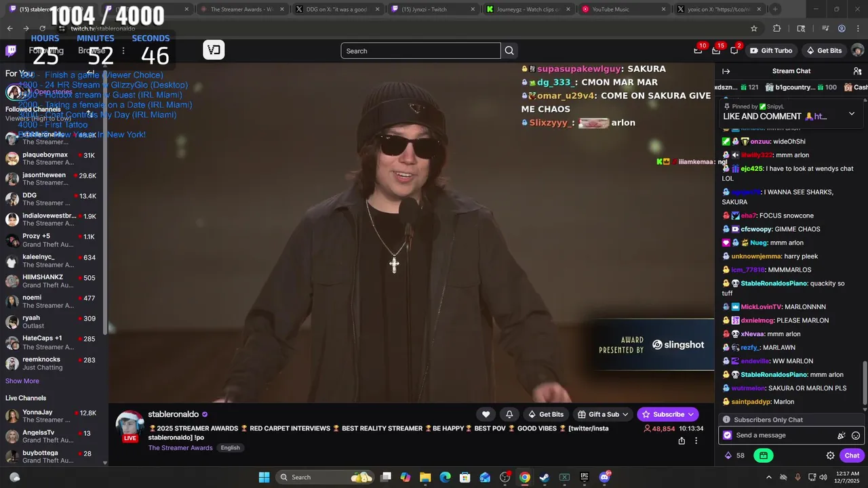Screen dimensions: 868x488
Task: Click Get Bits button under stream
Action: 545,414
